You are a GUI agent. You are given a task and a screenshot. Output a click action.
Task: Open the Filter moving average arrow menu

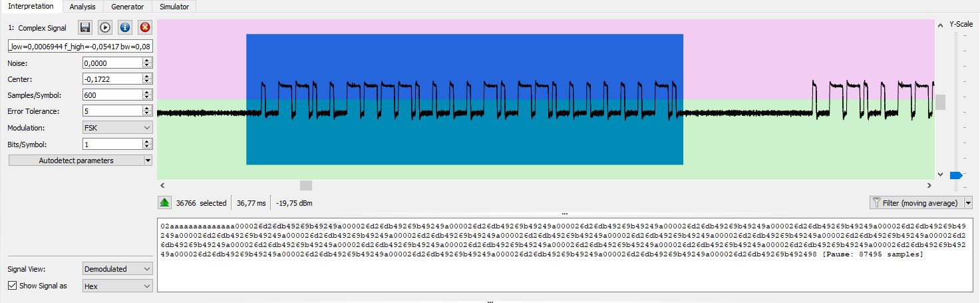(968, 203)
